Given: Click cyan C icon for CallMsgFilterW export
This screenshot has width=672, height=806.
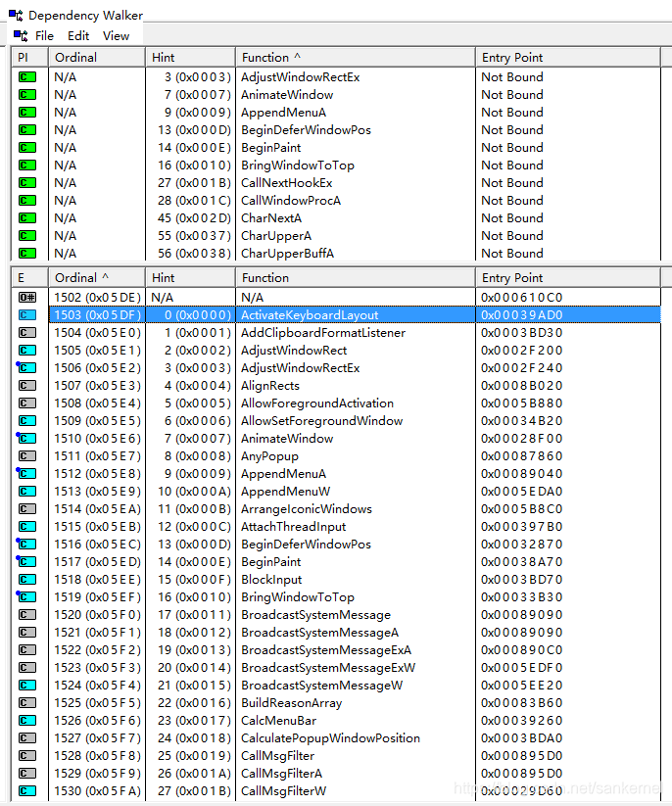Looking at the screenshot, I should (x=27, y=790).
